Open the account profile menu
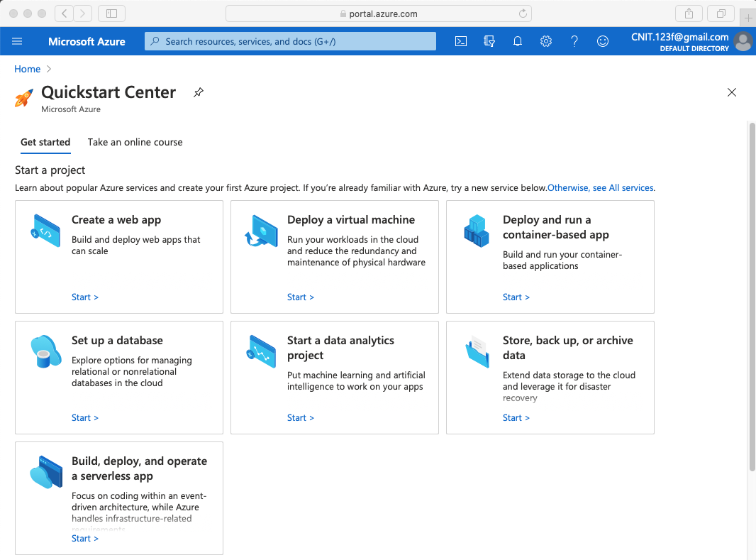Image resolution: width=756 pixels, height=560 pixels. 743,41
